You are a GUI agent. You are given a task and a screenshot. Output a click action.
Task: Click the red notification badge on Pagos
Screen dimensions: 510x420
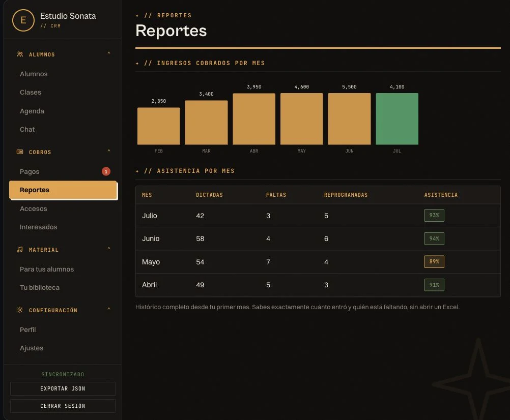click(106, 171)
